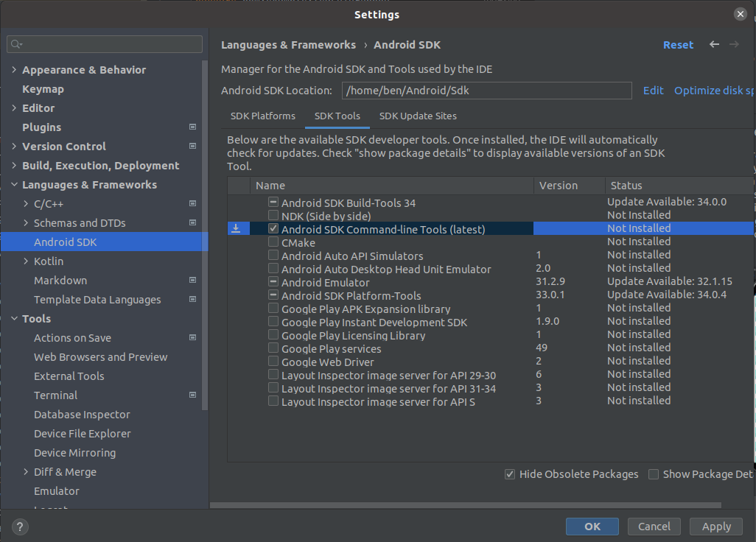This screenshot has height=542, width=756.
Task: Open Plugins settings page
Action: coord(41,127)
